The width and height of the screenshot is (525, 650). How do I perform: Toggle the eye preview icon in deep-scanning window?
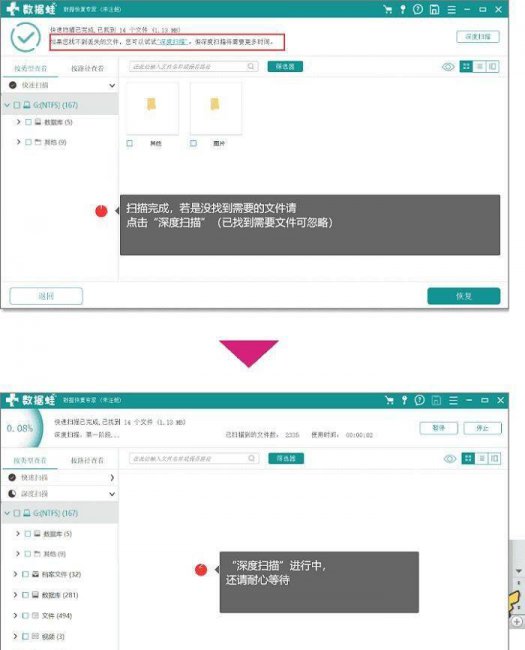tap(450, 459)
